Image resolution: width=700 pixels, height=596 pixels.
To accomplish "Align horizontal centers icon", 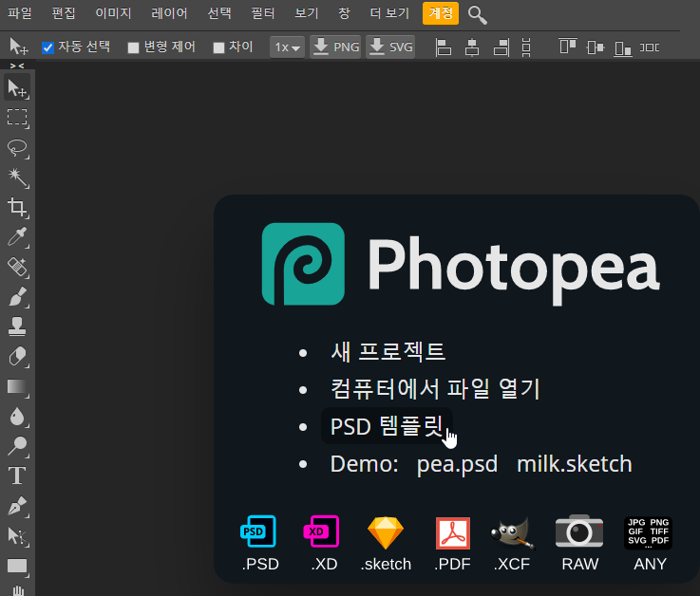I will (x=472, y=47).
